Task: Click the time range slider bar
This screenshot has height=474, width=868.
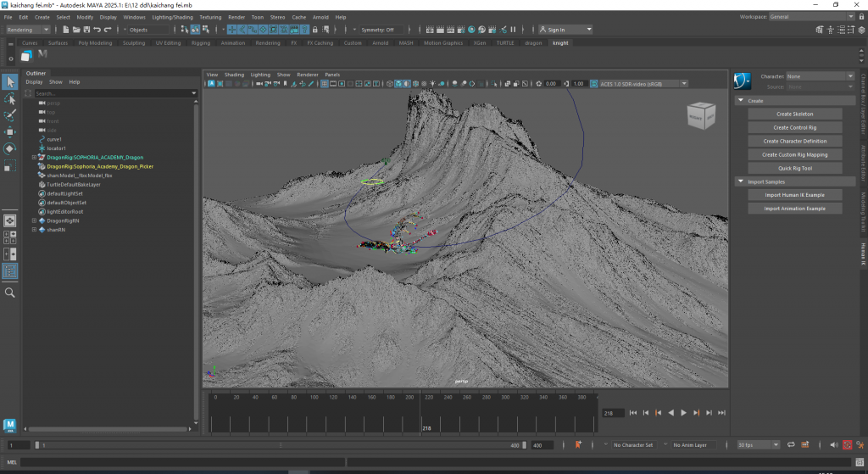Action: (x=280, y=444)
